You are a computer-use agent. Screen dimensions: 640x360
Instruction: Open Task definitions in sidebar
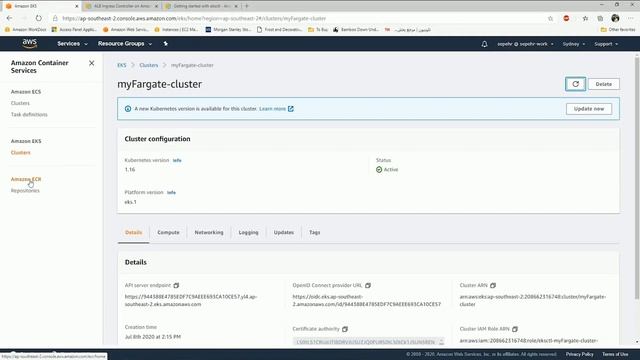[x=29, y=115]
